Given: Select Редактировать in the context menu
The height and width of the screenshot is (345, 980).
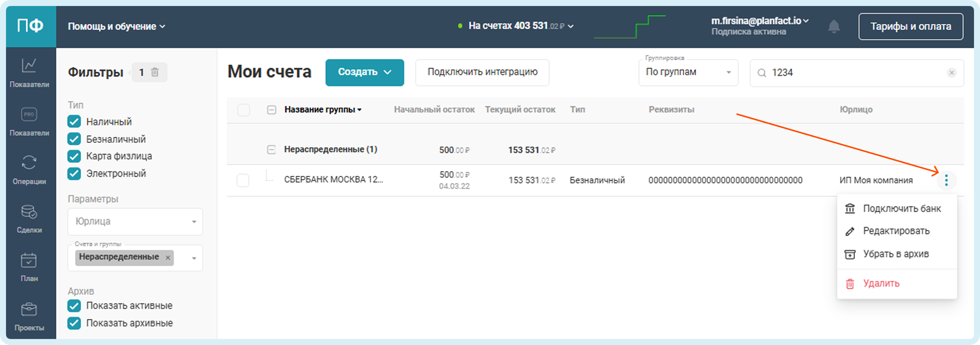Looking at the screenshot, I should (x=896, y=231).
